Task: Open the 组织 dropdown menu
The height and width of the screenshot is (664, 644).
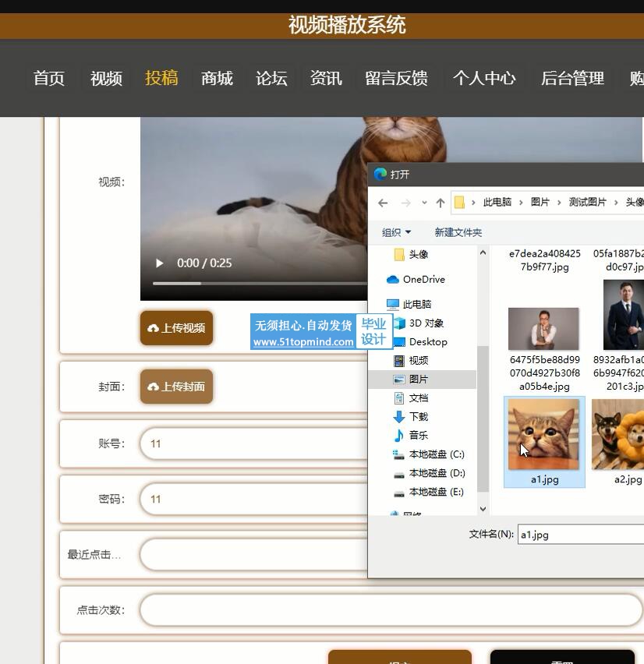Action: coord(396,232)
